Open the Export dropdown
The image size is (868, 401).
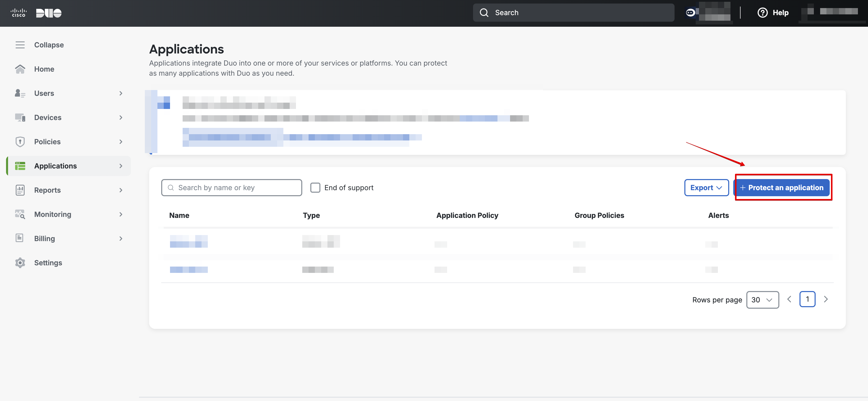point(706,188)
